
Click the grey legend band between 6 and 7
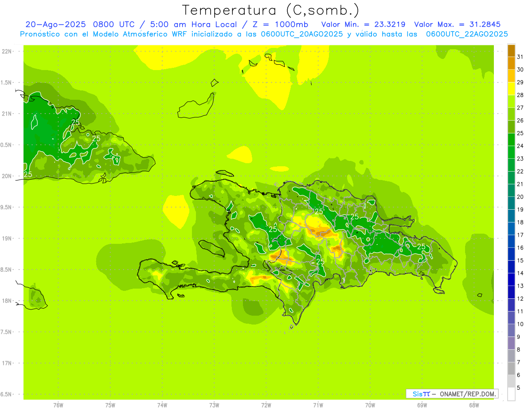[511, 368]
